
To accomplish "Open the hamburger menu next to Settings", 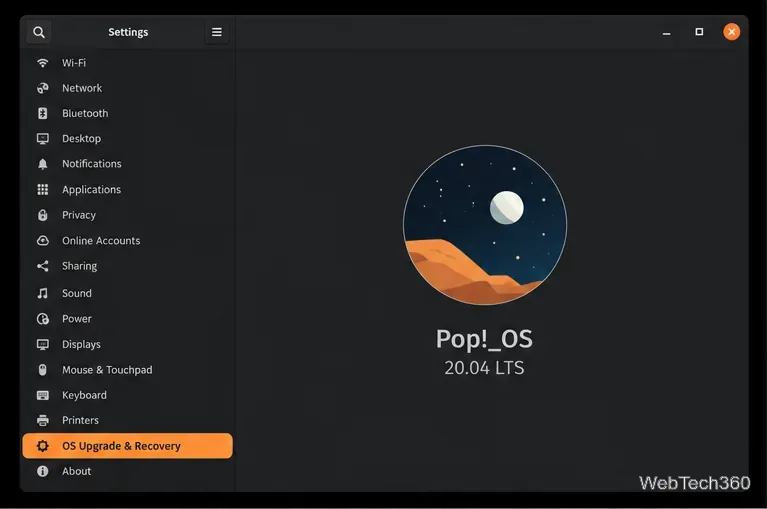I will point(217,32).
